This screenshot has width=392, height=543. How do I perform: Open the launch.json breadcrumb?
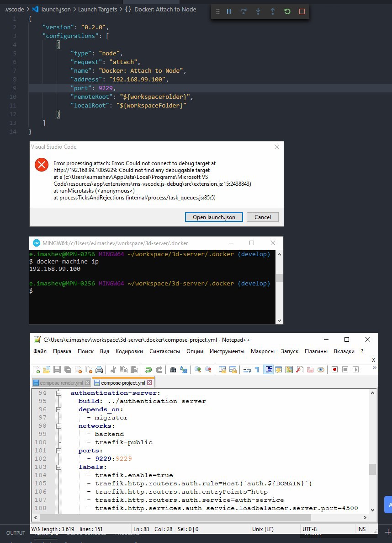click(x=56, y=9)
